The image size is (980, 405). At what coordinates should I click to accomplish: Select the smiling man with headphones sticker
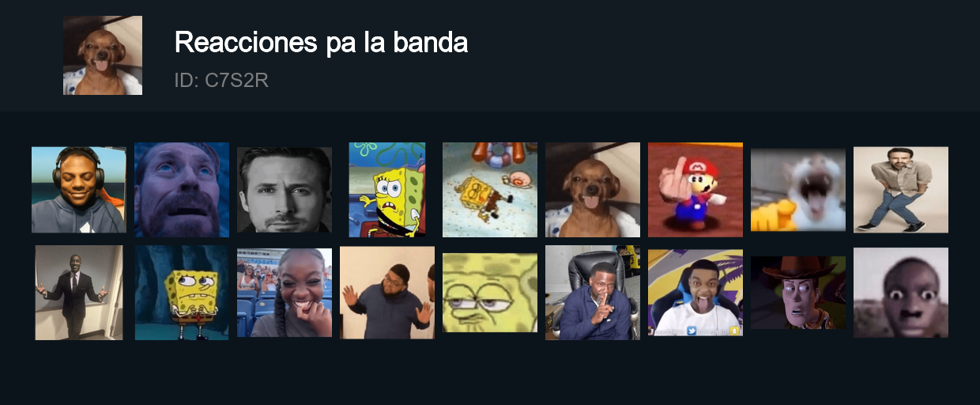tap(79, 190)
